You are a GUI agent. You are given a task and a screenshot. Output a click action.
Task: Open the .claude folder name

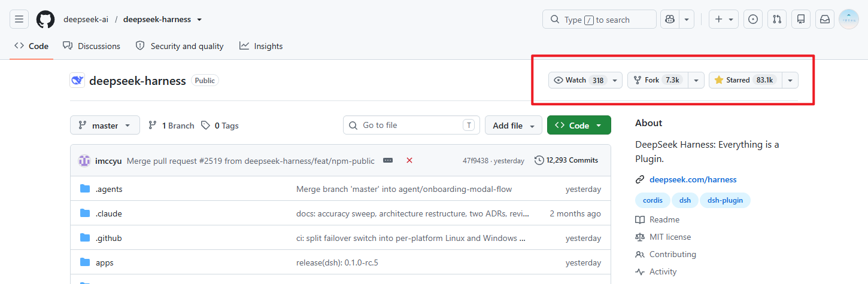click(109, 213)
